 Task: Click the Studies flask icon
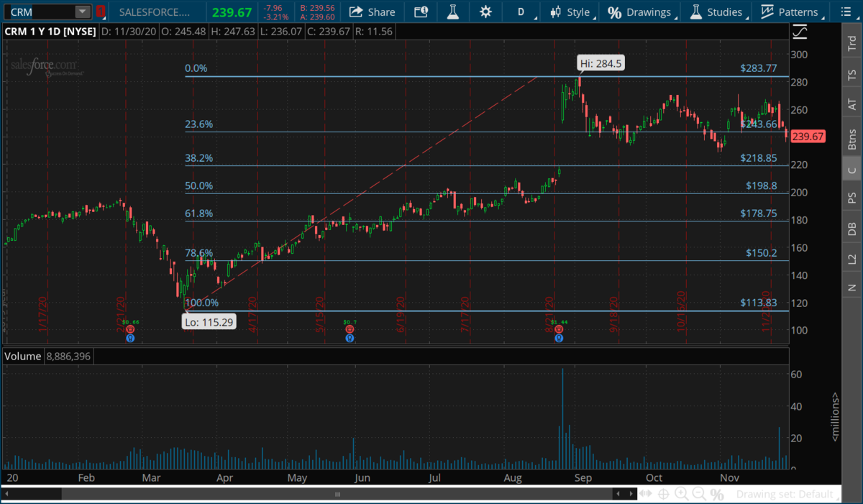695,12
